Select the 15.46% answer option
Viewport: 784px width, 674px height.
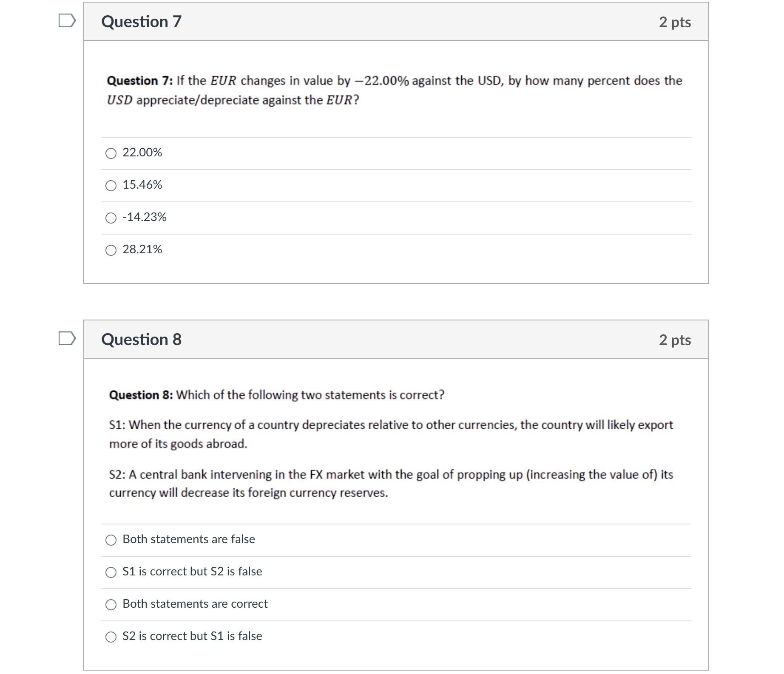pos(111,185)
